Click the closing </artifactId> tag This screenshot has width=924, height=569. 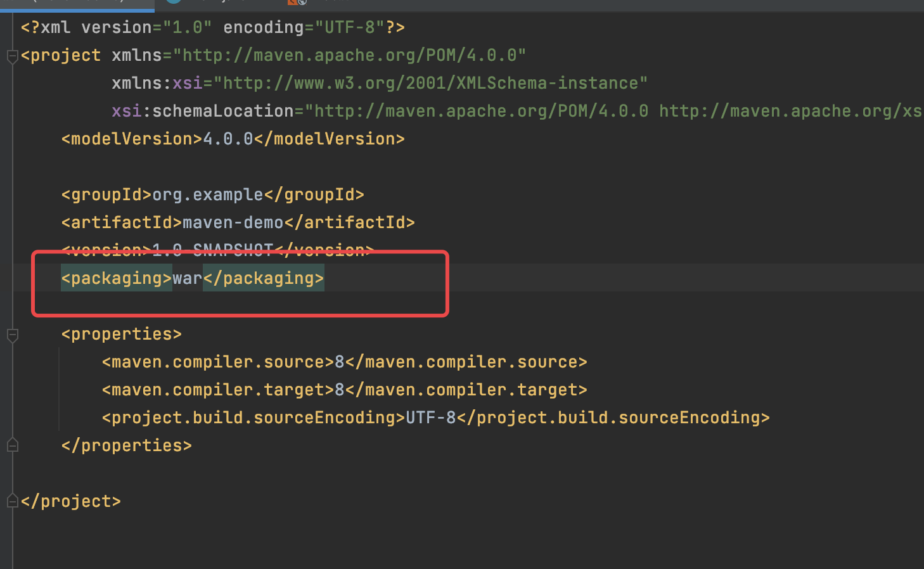click(x=350, y=223)
